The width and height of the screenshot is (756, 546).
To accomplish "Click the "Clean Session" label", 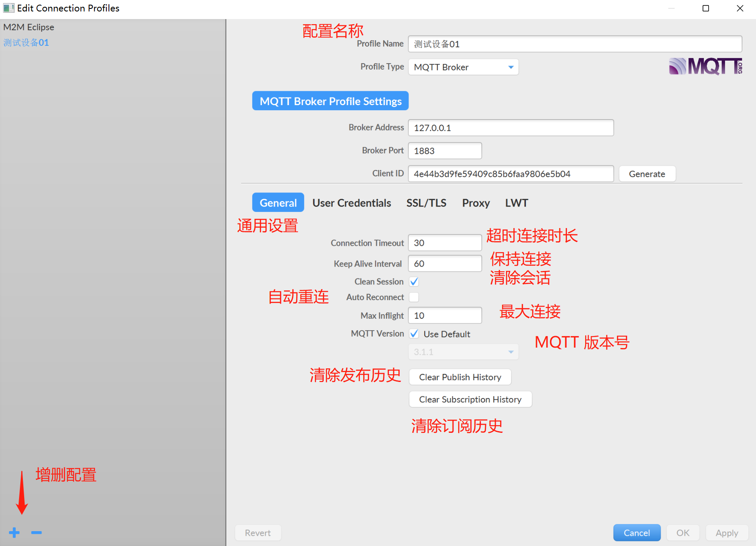I will pyautogui.click(x=379, y=281).
